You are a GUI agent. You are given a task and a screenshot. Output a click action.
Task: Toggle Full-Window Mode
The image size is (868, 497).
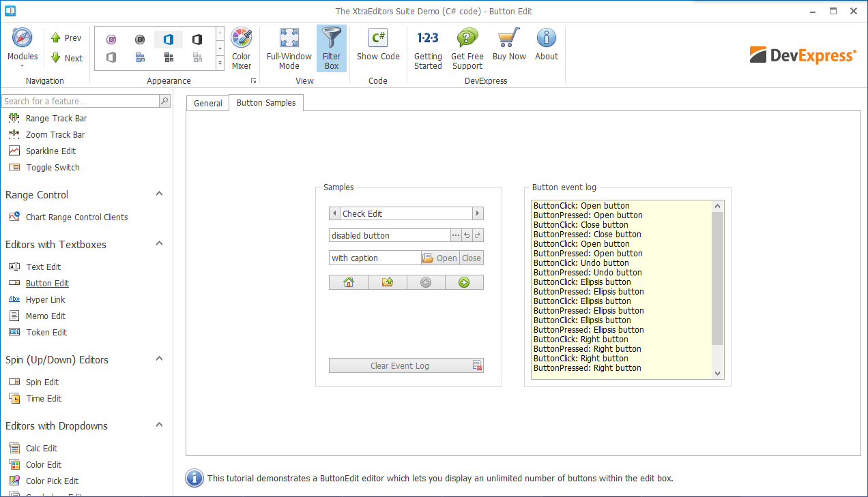[289, 48]
